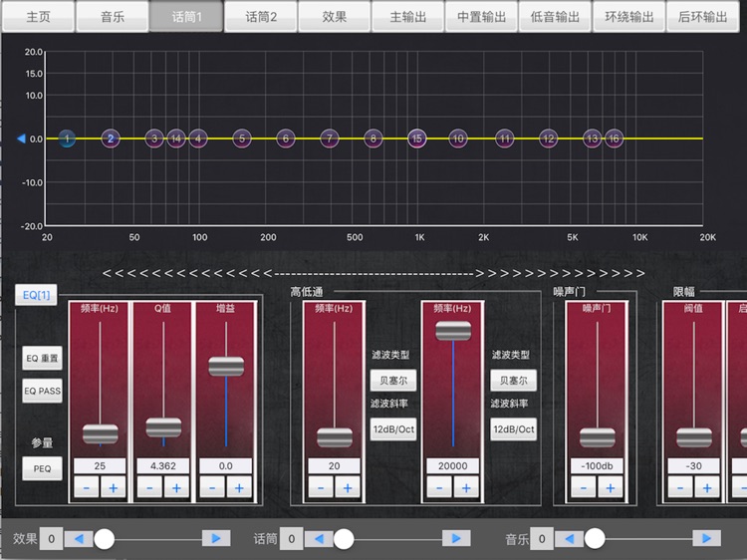Open the 效果 tab
This screenshot has height=560, width=747.
(335, 17)
